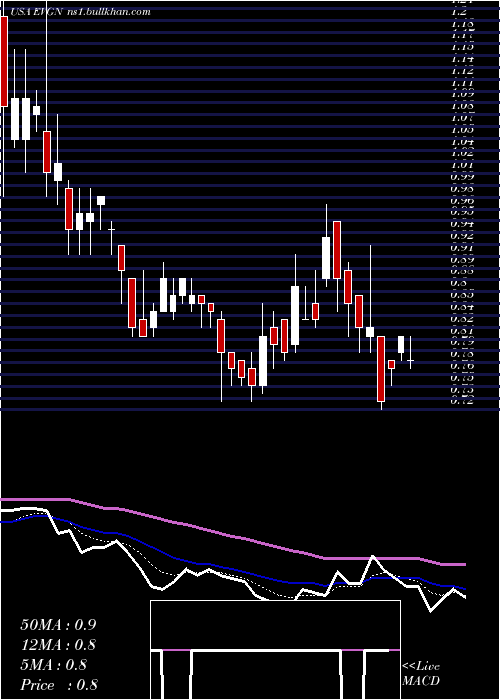
Task: Click the 1.14 price axis label
Action: [x=462, y=59]
